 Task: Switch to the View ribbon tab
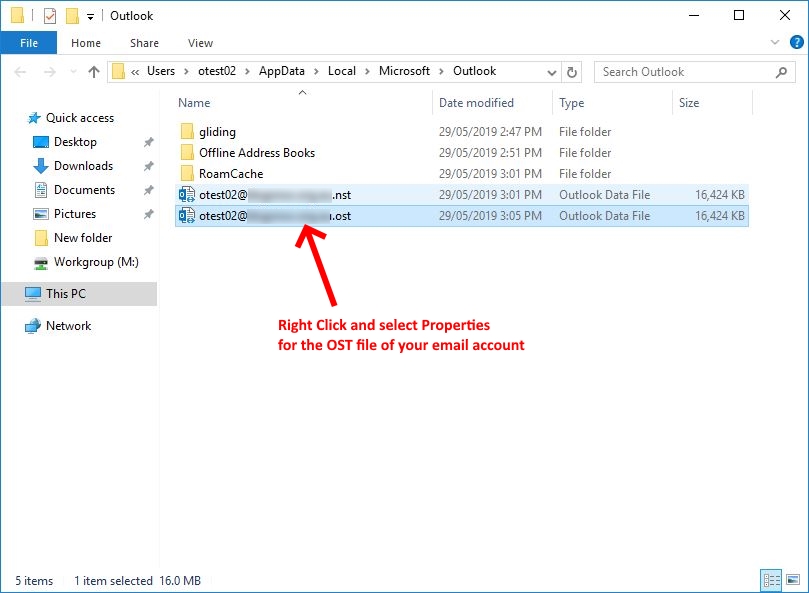200,43
